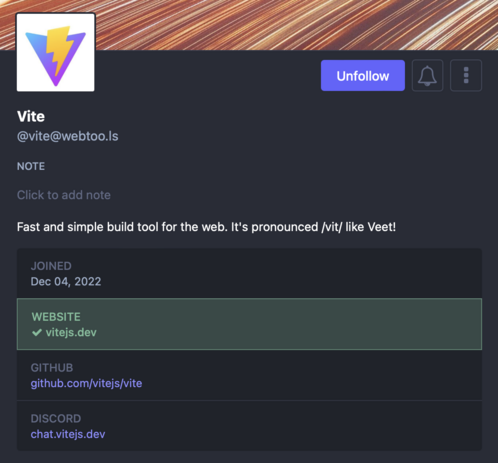498x463 pixels.
Task: Click the bio text about Vite pronunciation
Action: (x=206, y=227)
